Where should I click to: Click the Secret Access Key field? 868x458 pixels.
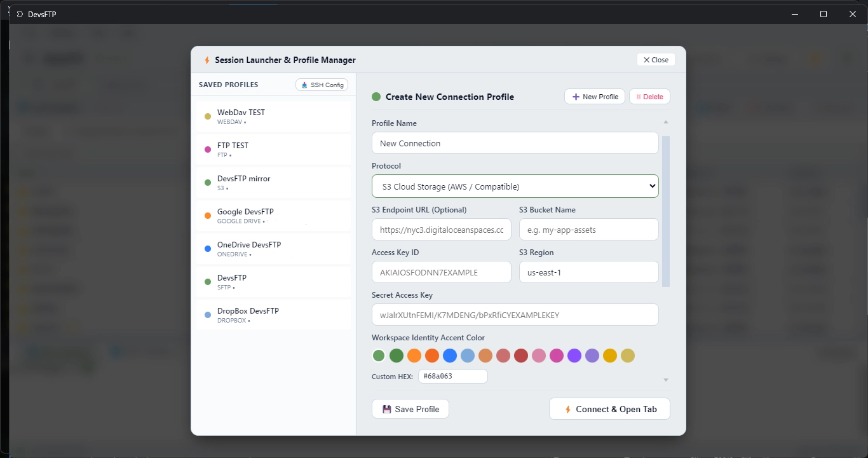click(x=515, y=315)
